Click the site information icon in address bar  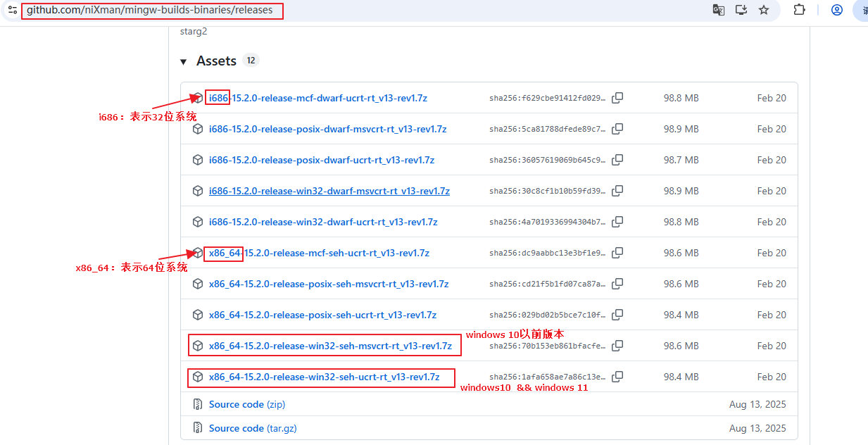point(12,10)
